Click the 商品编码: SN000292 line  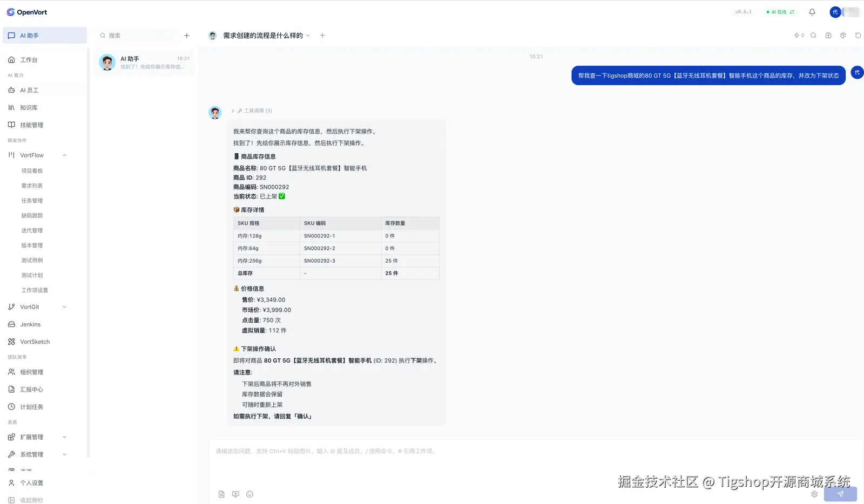261,187
